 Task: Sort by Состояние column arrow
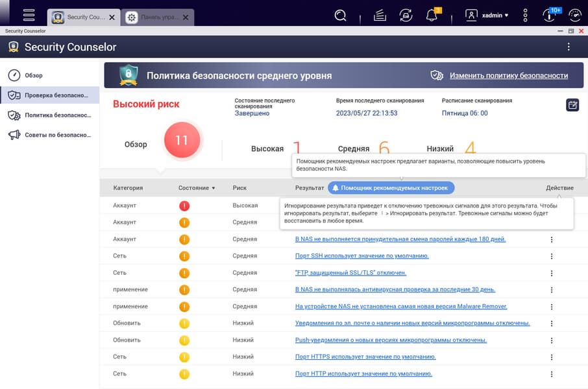pos(214,188)
